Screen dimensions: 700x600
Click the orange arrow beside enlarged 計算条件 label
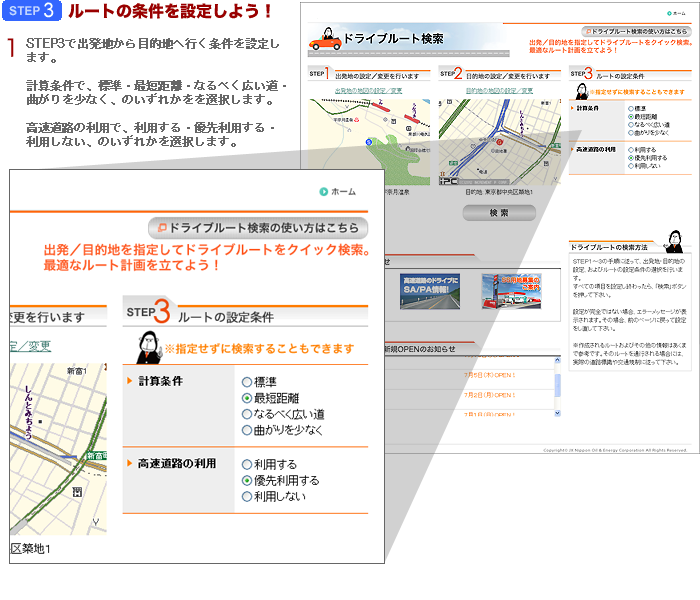[x=129, y=381]
